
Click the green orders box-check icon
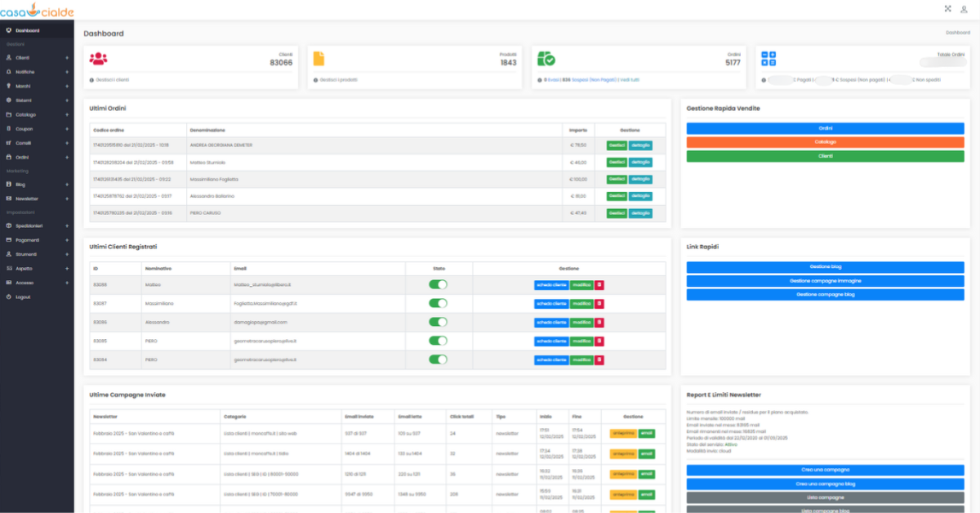click(x=546, y=58)
